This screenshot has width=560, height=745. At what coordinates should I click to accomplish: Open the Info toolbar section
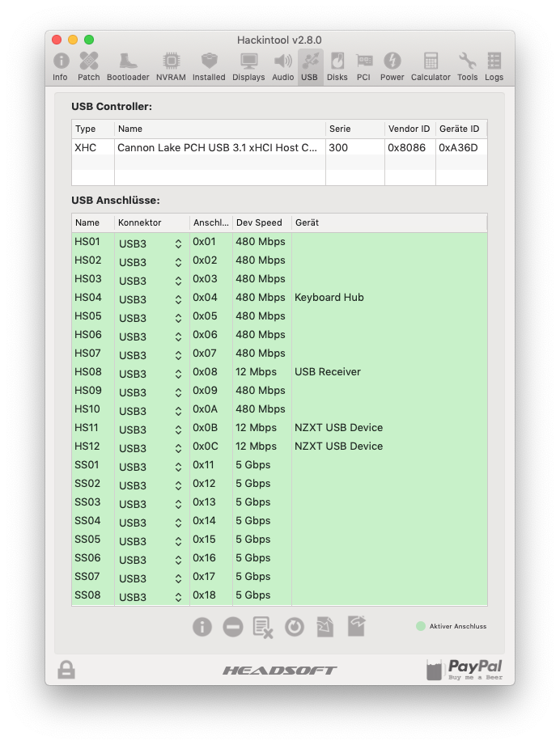[x=61, y=66]
